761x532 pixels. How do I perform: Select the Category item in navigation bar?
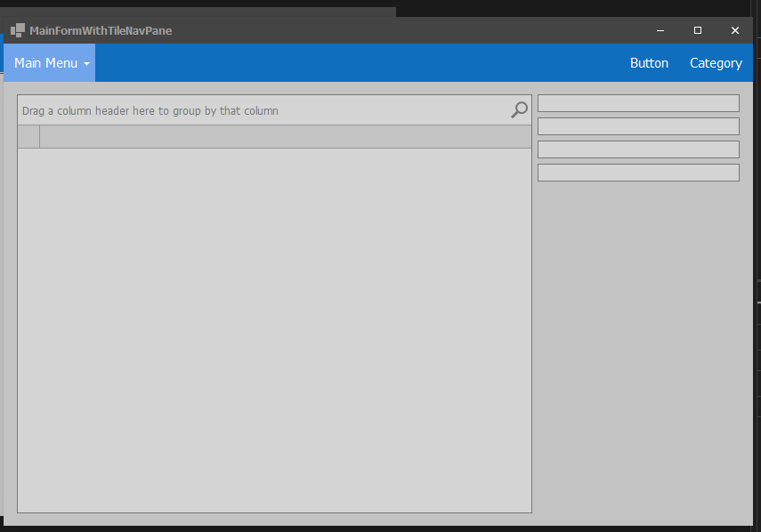[716, 63]
